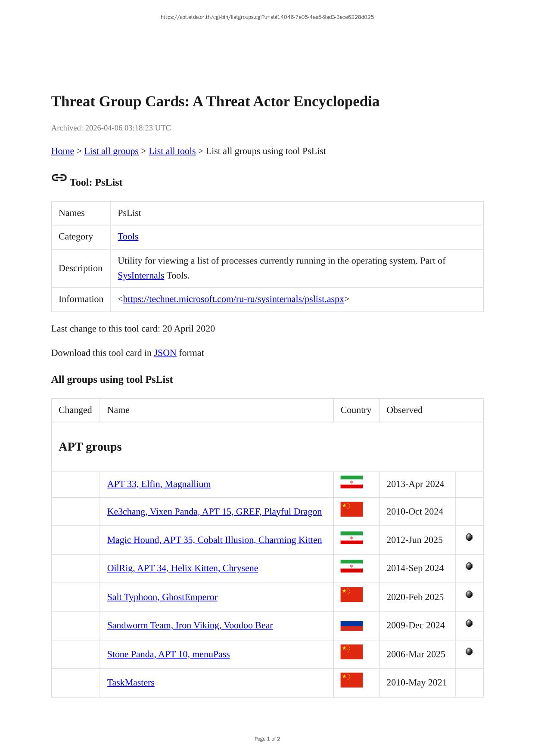
Task: Click the status dot in OilRig row
Action: click(x=469, y=566)
